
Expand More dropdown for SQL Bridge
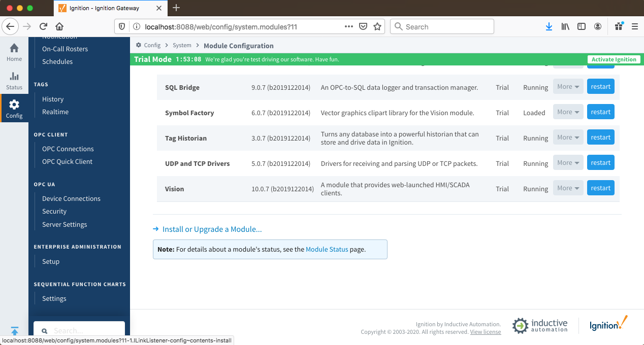[568, 87]
